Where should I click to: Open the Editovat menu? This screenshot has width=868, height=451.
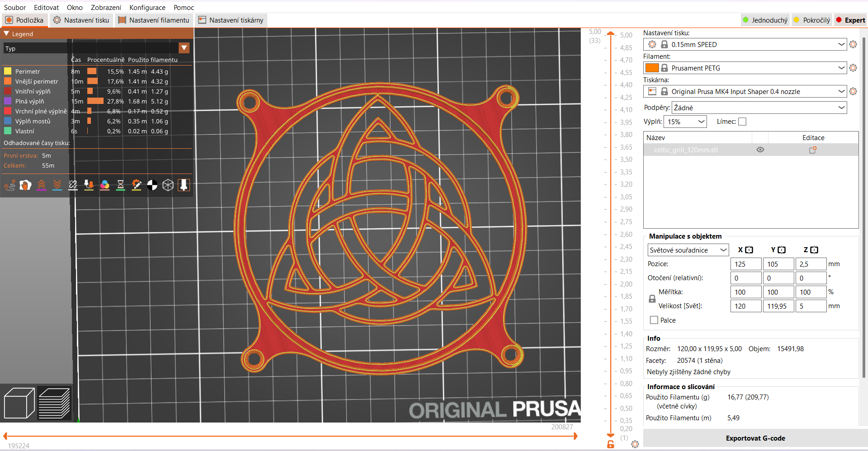[x=46, y=7]
